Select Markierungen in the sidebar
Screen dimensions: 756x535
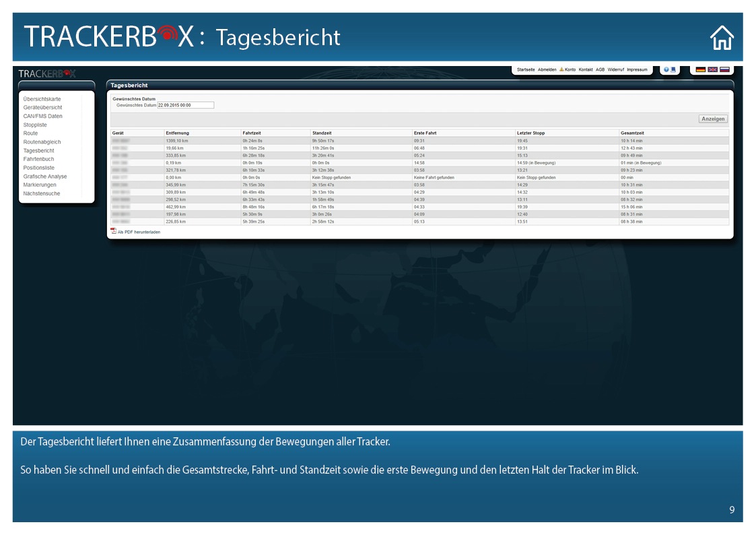tap(40, 185)
